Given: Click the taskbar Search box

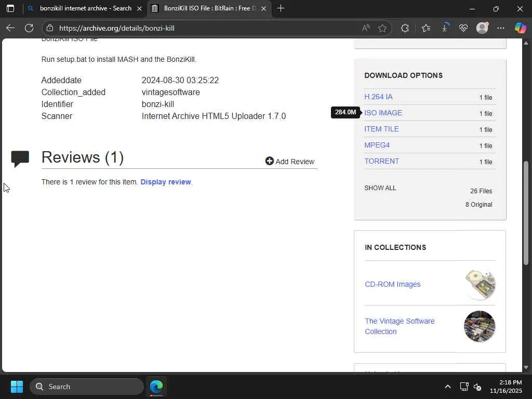Looking at the screenshot, I should (x=87, y=387).
